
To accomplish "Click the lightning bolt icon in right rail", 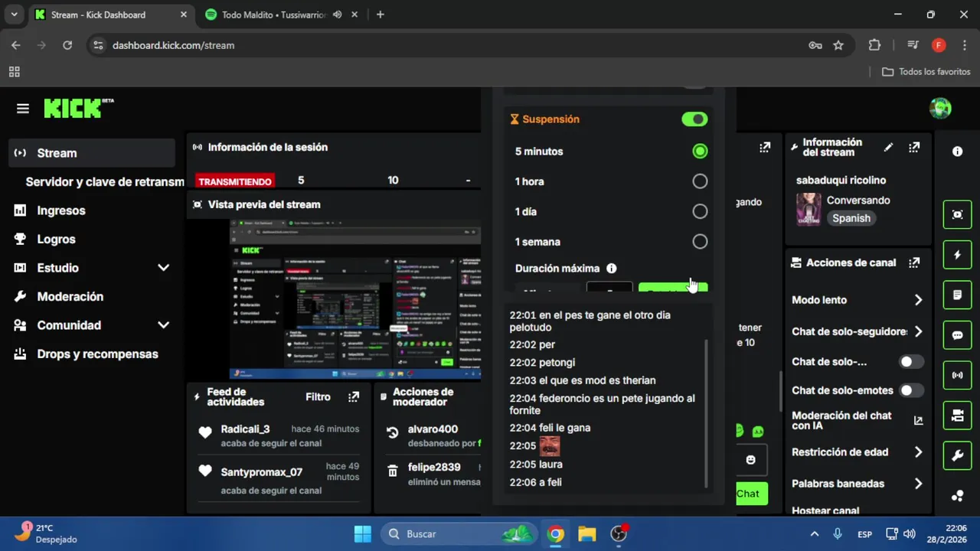I will (957, 255).
